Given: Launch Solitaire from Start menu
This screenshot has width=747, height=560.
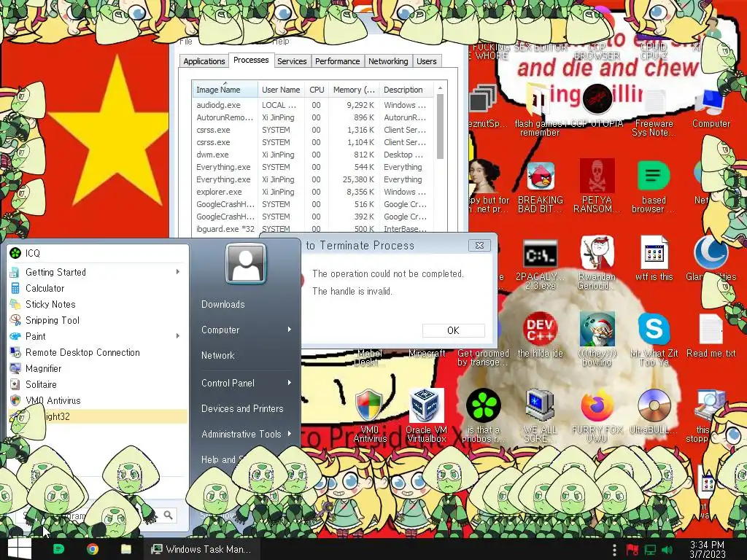Looking at the screenshot, I should tap(98, 384).
